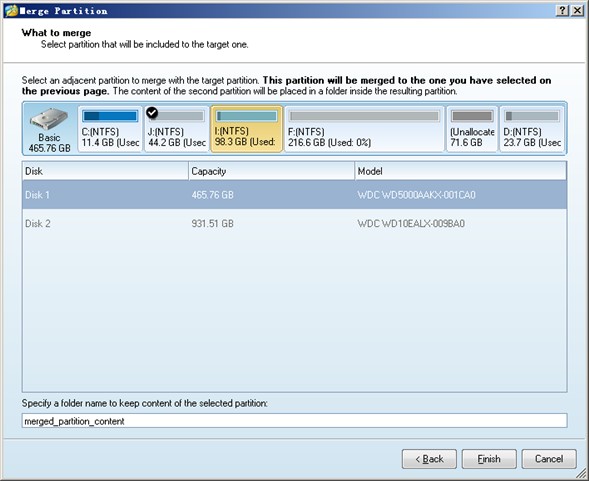Click the Model column header
This screenshot has height=481, width=589.
click(460, 171)
